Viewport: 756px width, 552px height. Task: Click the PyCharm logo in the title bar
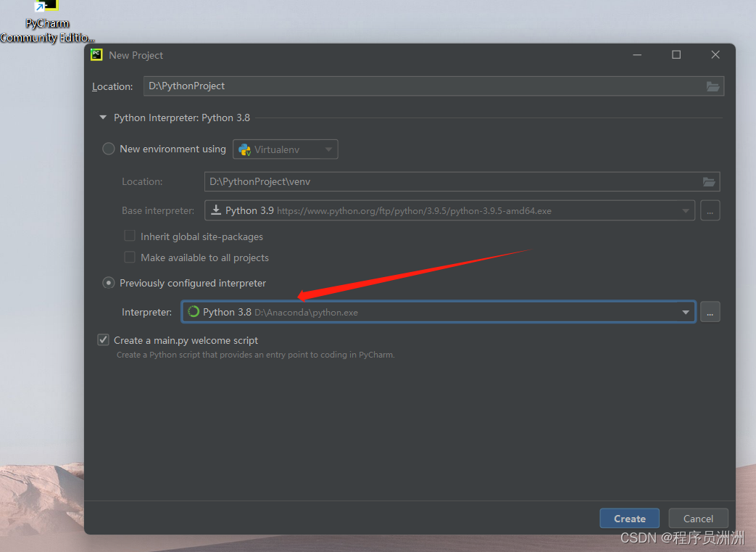pyautogui.click(x=96, y=54)
